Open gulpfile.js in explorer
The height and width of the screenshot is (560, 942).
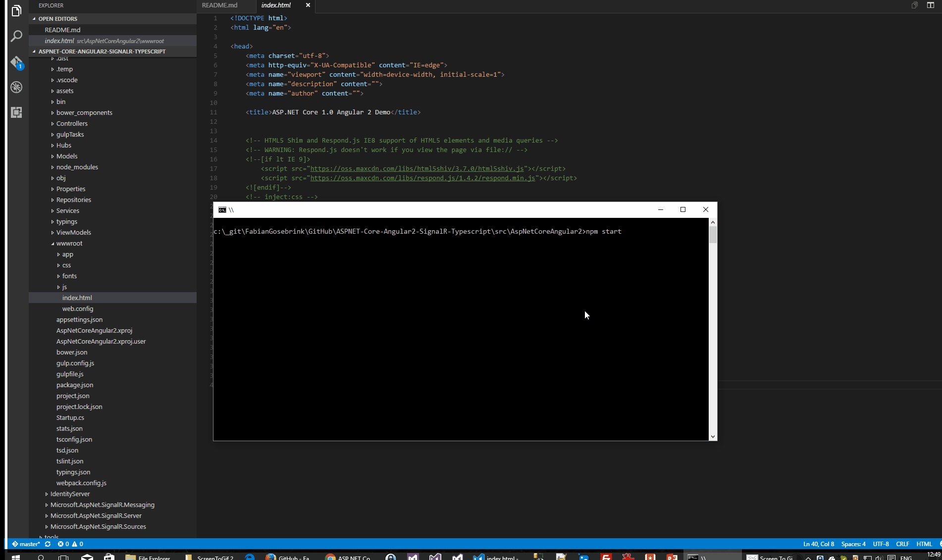click(x=112, y=374)
